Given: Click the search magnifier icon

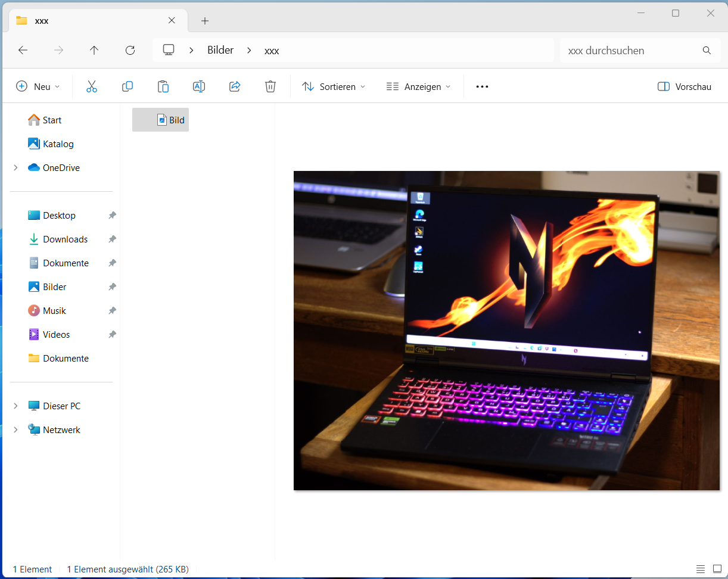Looking at the screenshot, I should coord(707,51).
